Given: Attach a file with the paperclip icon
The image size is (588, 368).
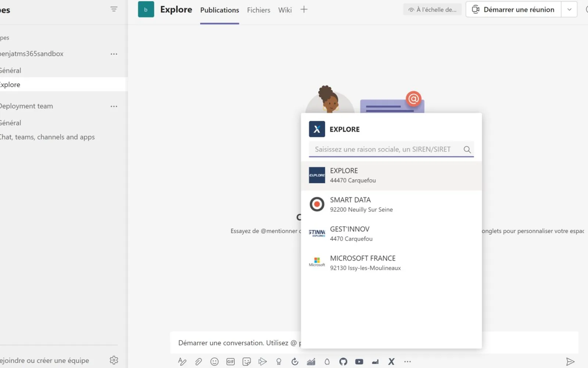Looking at the screenshot, I should [x=198, y=361].
